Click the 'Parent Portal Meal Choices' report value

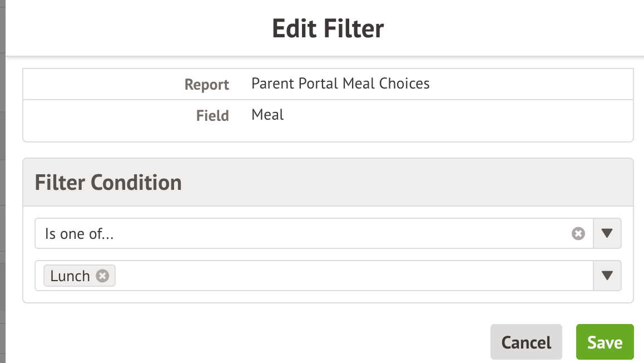(340, 84)
